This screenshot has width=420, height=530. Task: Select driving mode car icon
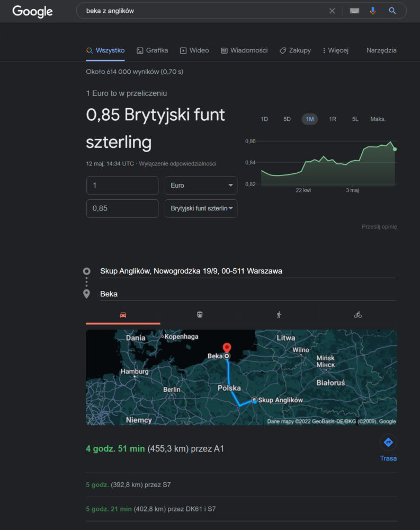click(x=123, y=315)
